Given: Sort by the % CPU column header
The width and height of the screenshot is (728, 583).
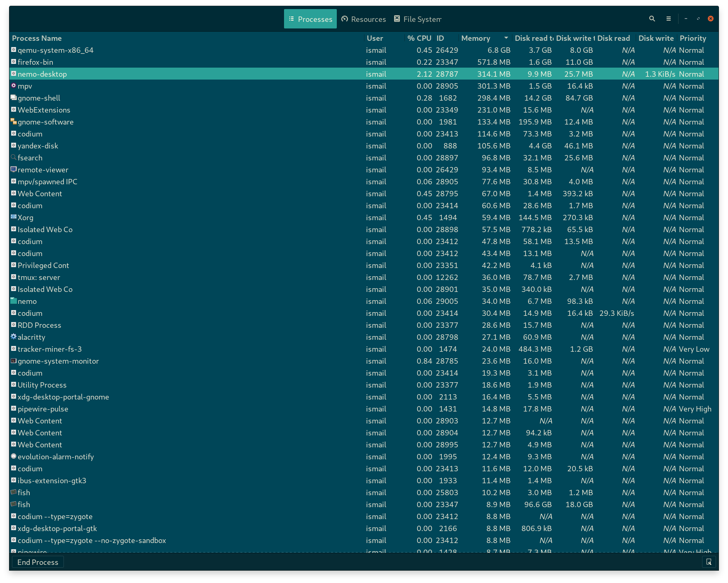Looking at the screenshot, I should [419, 38].
